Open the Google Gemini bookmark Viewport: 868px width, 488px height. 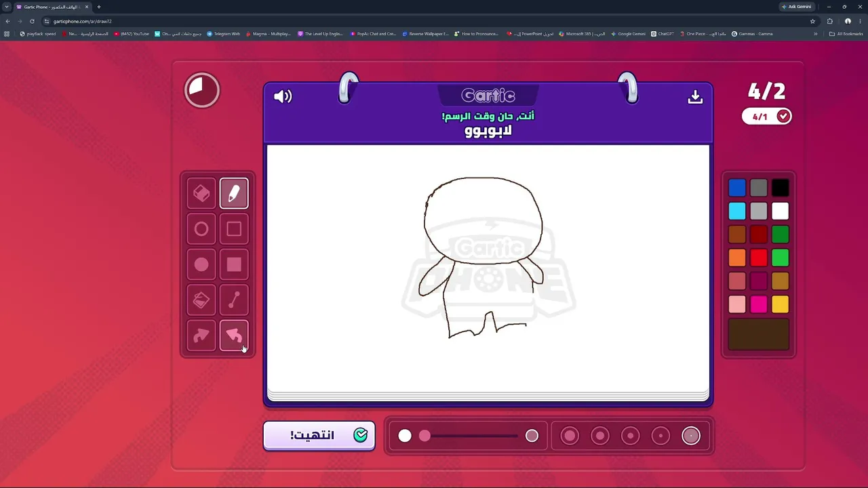(x=628, y=34)
